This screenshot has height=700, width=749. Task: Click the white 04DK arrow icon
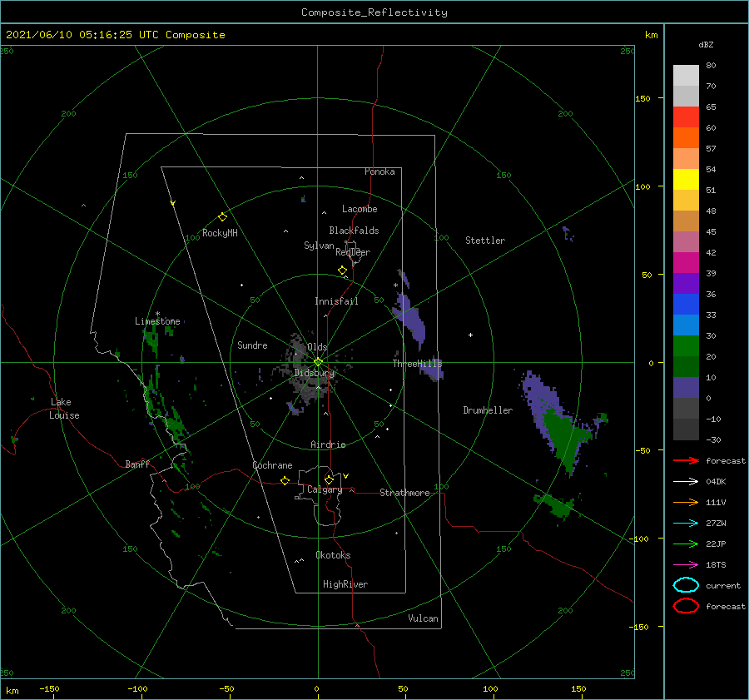[686, 482]
